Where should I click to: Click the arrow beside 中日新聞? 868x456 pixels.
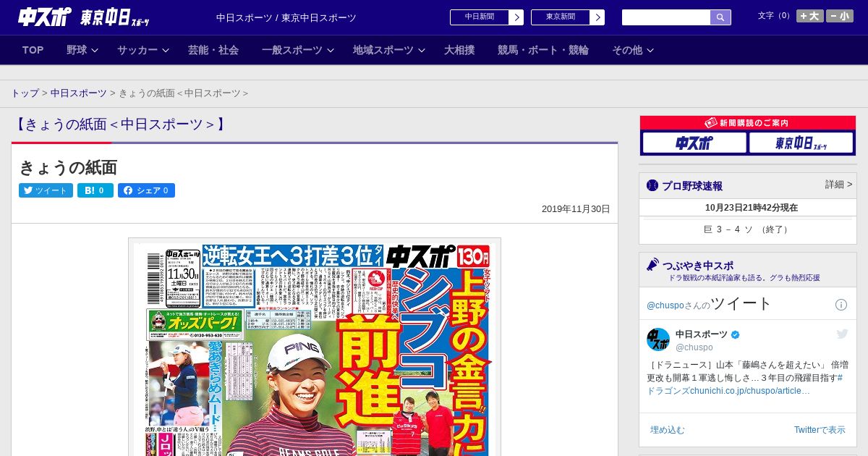[516, 17]
